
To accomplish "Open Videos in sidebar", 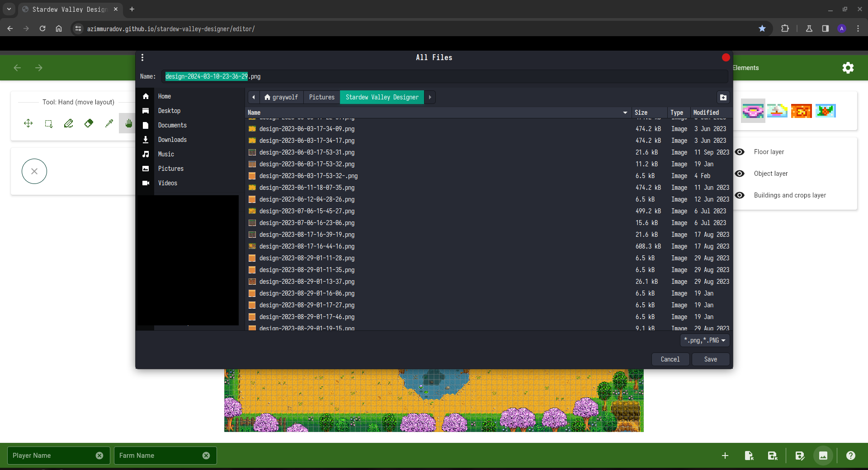I will coord(167,183).
